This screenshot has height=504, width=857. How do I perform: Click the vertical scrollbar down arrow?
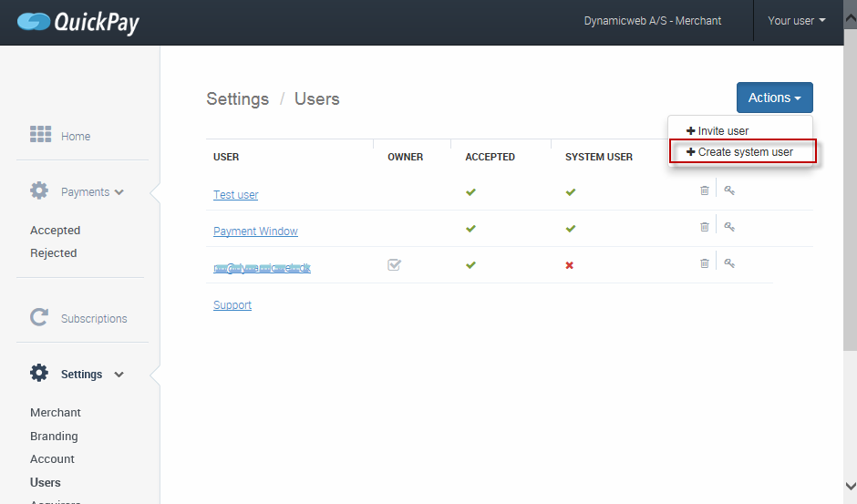850,487
